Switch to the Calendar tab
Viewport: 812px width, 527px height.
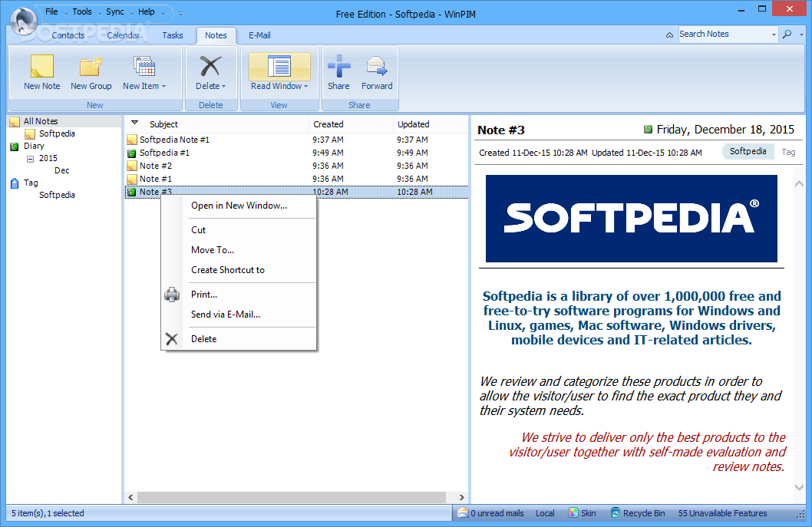(x=123, y=35)
